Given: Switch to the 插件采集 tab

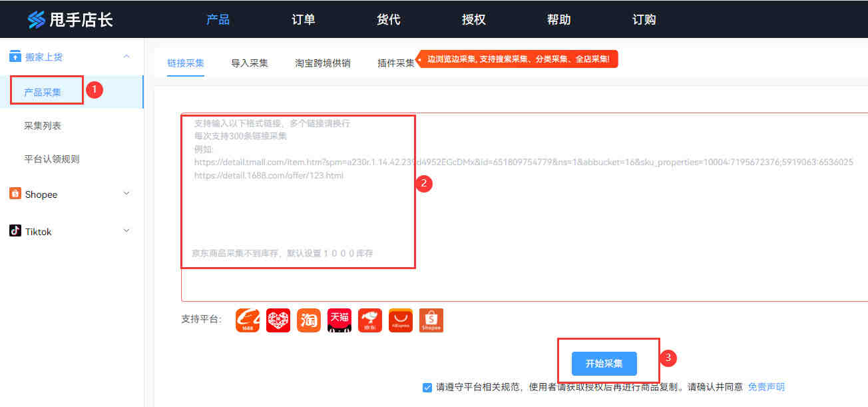Looking at the screenshot, I should (x=396, y=63).
